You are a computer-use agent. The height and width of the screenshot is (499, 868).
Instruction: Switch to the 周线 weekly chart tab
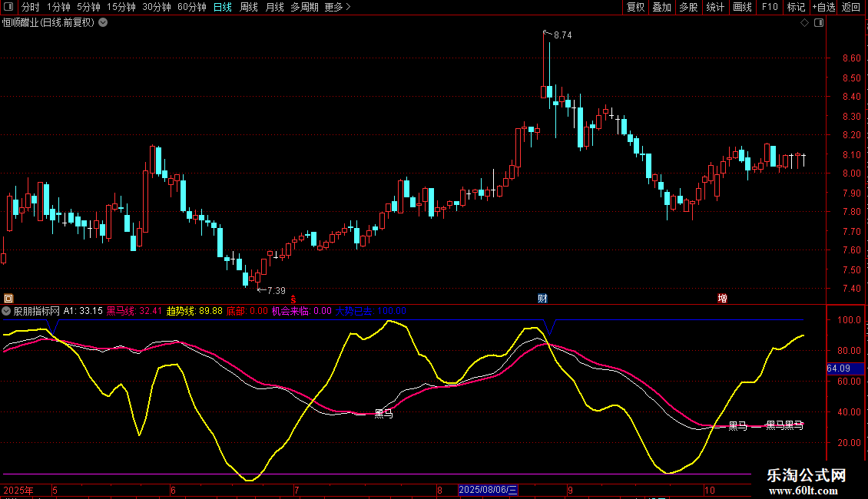pos(248,8)
